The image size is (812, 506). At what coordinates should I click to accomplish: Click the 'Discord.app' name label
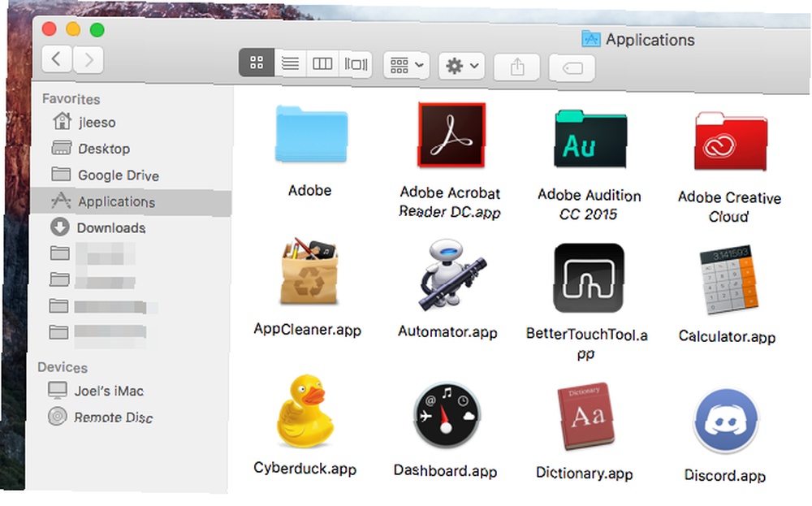click(x=724, y=475)
